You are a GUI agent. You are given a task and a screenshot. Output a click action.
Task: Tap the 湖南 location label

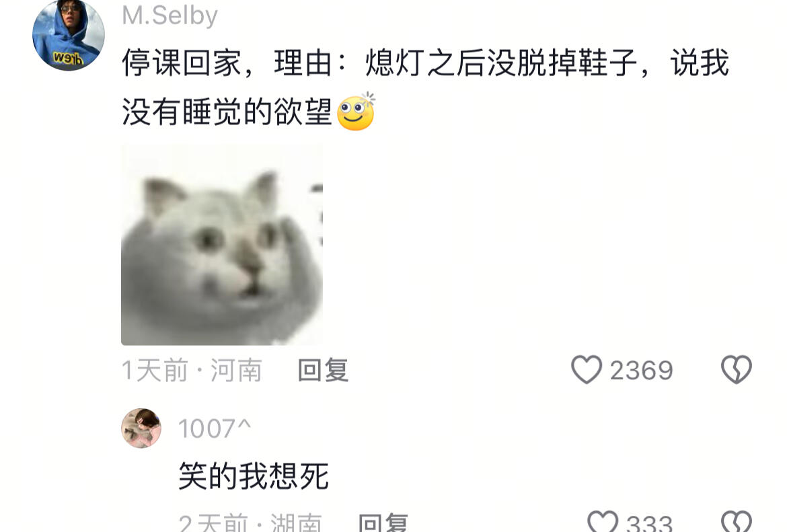pos(296,523)
